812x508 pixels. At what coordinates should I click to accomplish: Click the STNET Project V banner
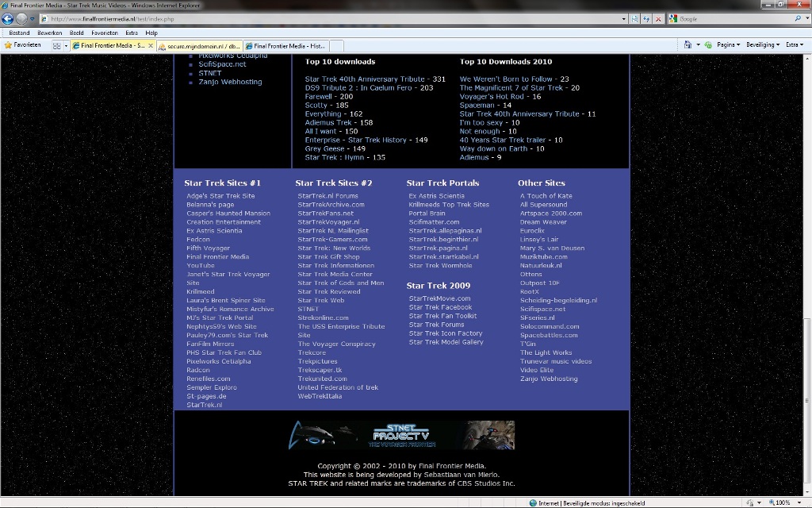401,435
